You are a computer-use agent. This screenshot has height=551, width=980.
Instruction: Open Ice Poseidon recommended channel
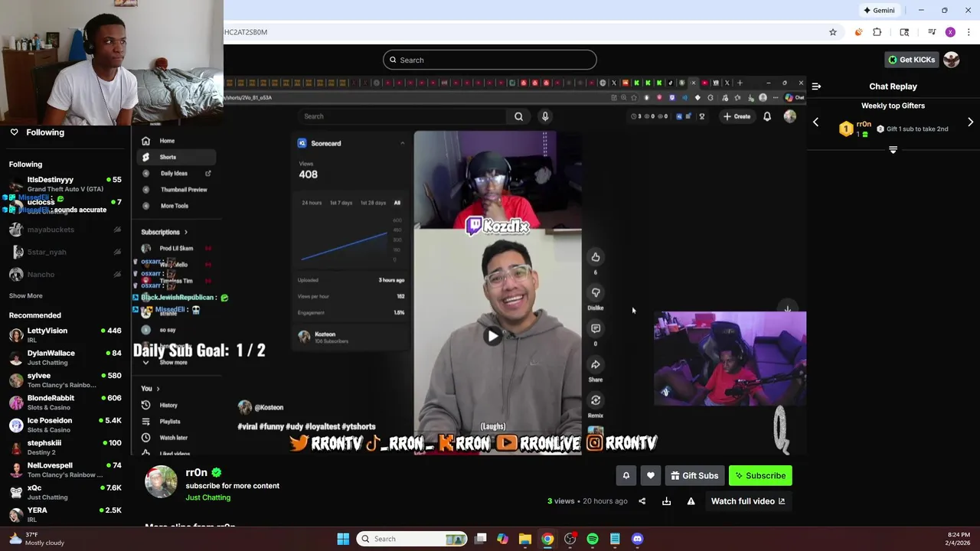[x=65, y=425]
